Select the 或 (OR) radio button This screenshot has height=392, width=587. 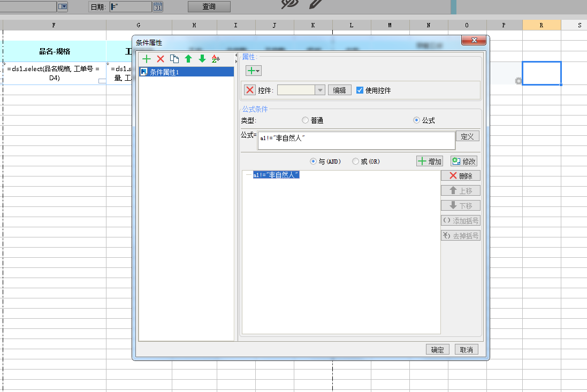(355, 161)
